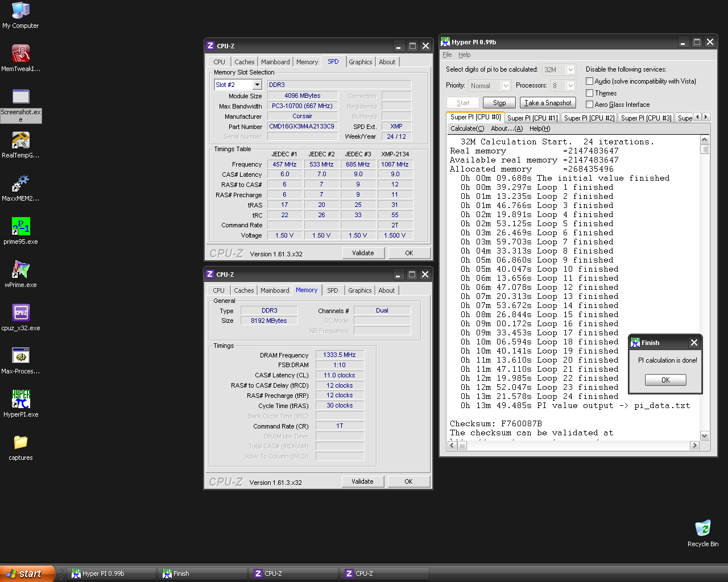The width and height of the screenshot is (728, 582).
Task: Click Take a Snapshot button
Action: point(548,103)
